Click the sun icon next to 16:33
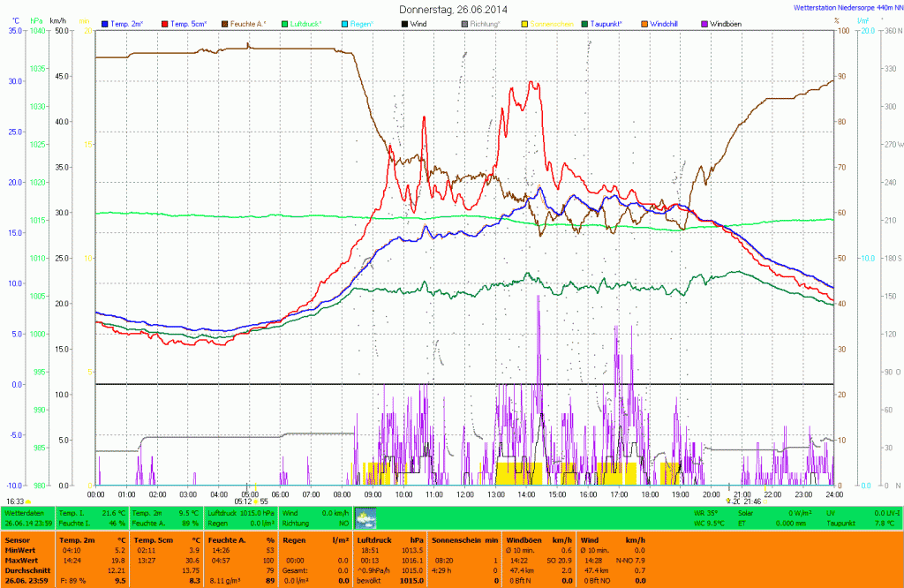Image resolution: width=904 pixels, height=588 pixels. (x=29, y=501)
